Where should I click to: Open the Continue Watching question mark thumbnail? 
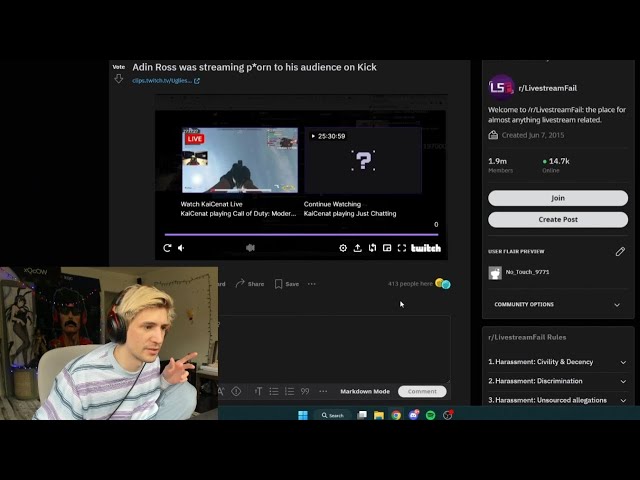[x=363, y=160]
